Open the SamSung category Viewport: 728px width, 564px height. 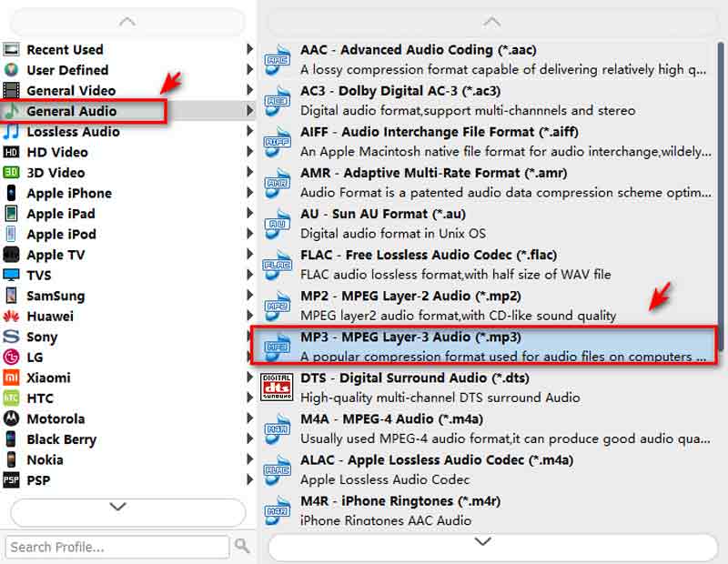(127, 296)
